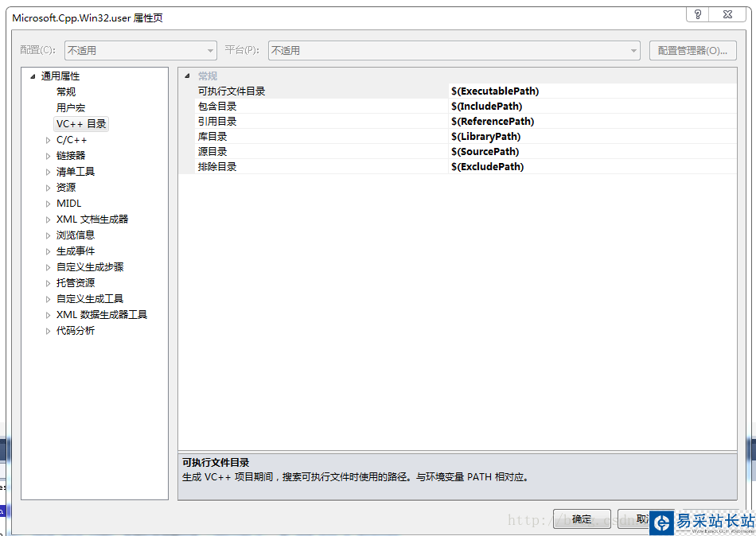
Task: Expand the 自定义生成工具 node arrow
Action: (x=48, y=299)
